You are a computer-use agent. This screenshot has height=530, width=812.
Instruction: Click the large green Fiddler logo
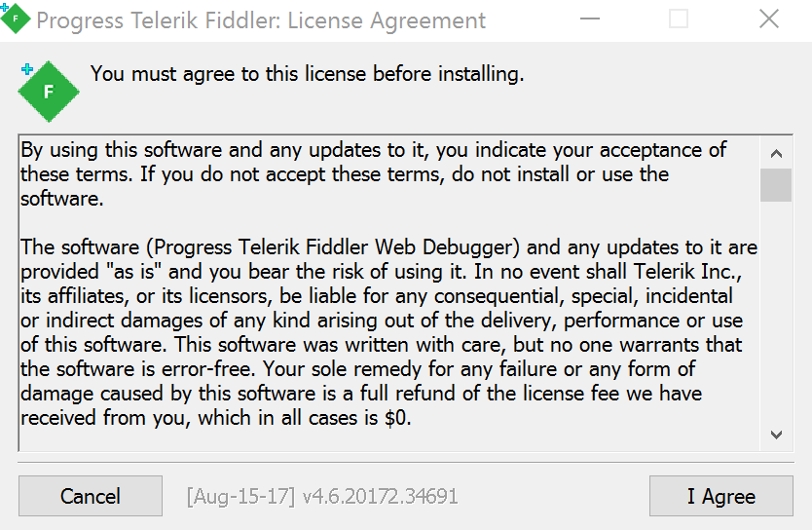tap(48, 92)
